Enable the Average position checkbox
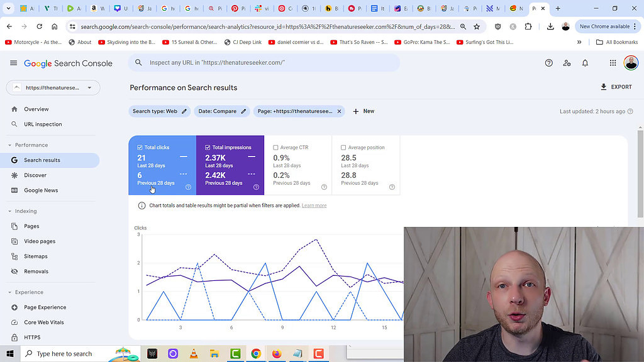Image resolution: width=644 pixels, height=362 pixels. point(343,148)
